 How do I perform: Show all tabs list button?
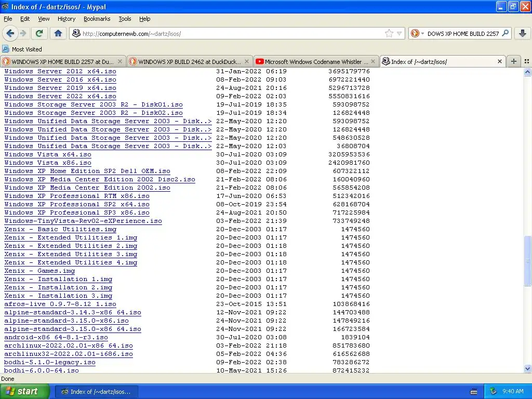click(527, 61)
